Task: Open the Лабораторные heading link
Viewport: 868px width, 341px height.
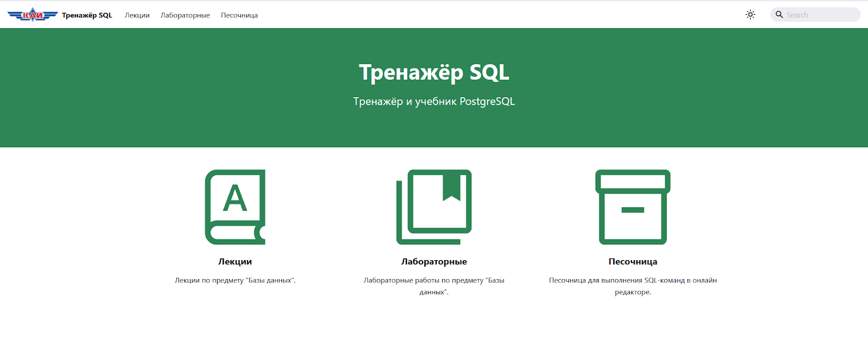Action: 434,262
